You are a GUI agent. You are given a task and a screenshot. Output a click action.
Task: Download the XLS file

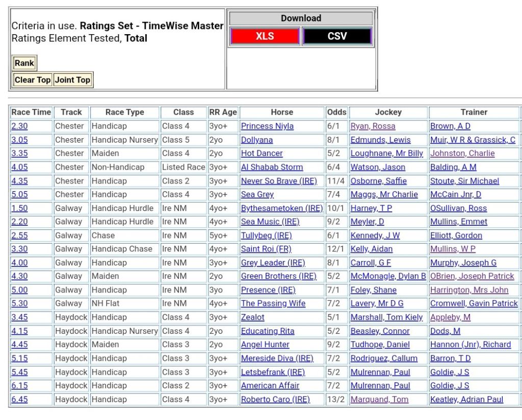click(264, 36)
